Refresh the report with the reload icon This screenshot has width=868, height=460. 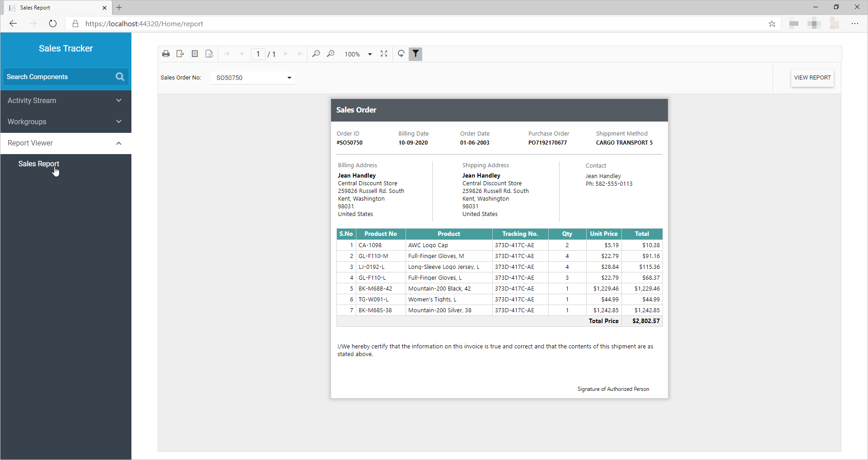(401, 54)
